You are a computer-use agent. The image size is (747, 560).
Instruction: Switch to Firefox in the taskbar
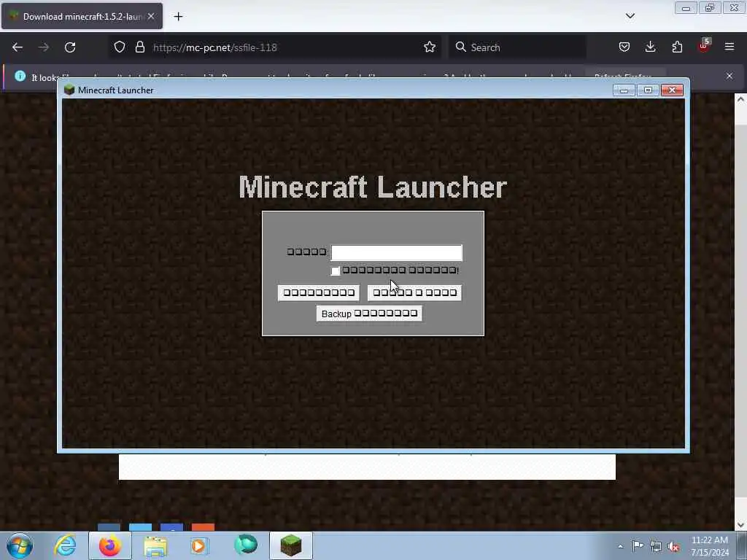tap(110, 545)
